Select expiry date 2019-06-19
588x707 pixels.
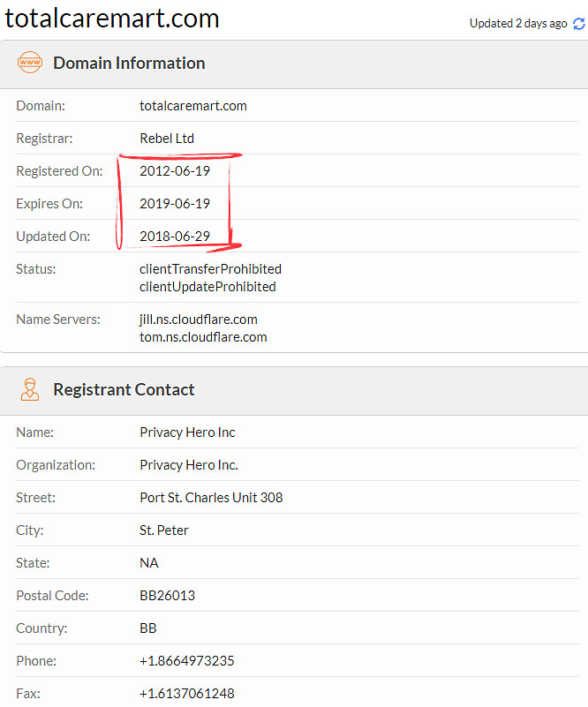pos(175,204)
